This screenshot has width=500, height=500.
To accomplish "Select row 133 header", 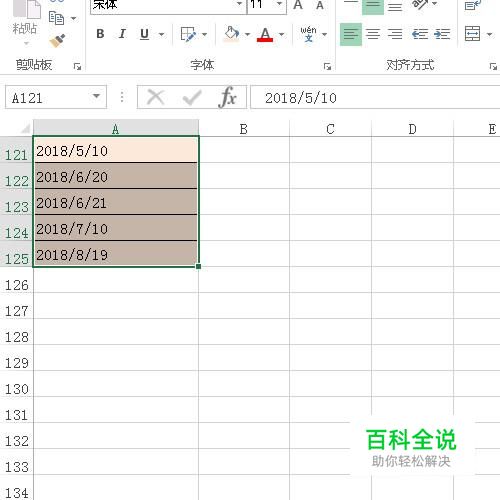I will tap(16, 462).
